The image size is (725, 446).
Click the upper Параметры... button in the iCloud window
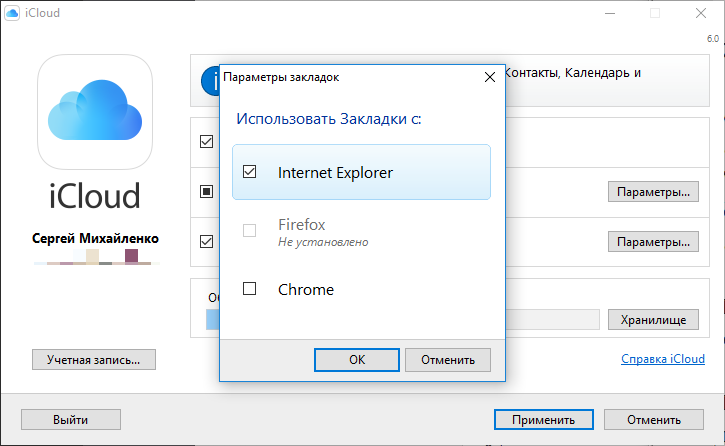point(653,191)
